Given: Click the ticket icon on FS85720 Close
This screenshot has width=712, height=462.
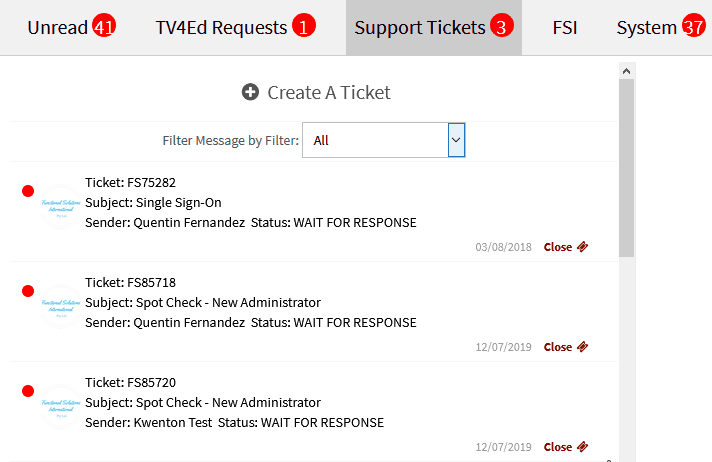Looking at the screenshot, I should click(582, 447).
